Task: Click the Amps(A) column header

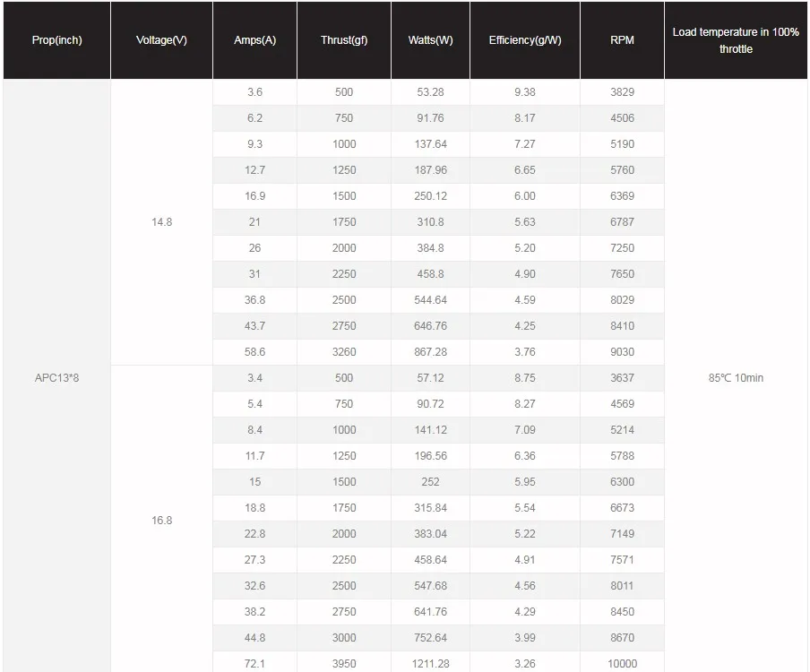Action: pyautogui.click(x=255, y=40)
